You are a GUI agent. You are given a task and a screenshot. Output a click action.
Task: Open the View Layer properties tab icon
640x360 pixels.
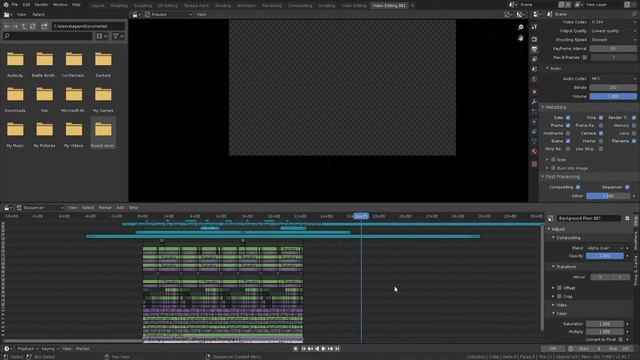click(x=534, y=59)
